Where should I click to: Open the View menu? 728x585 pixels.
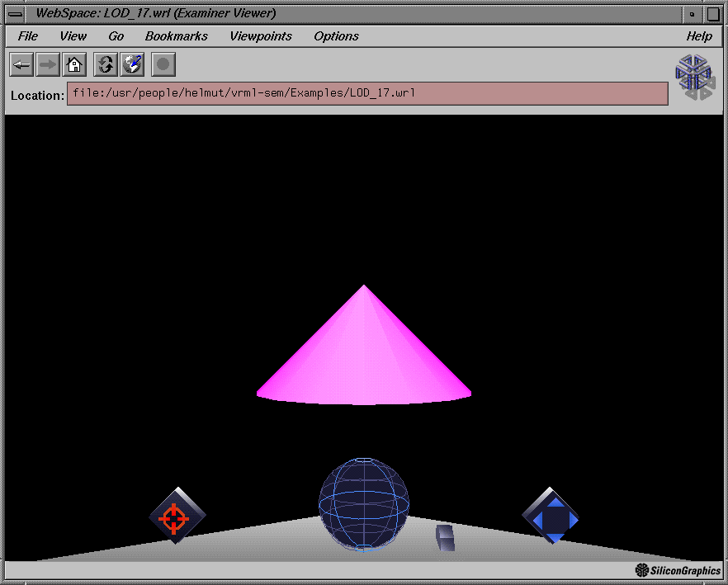point(73,36)
